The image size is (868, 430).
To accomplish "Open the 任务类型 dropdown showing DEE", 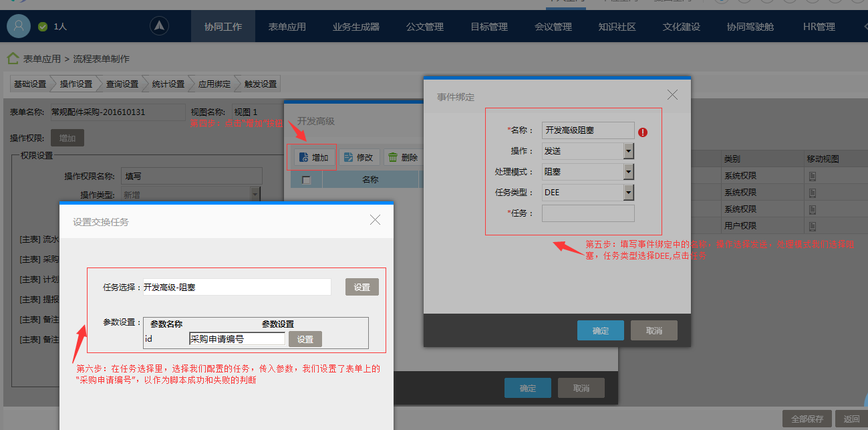I will tap(628, 193).
